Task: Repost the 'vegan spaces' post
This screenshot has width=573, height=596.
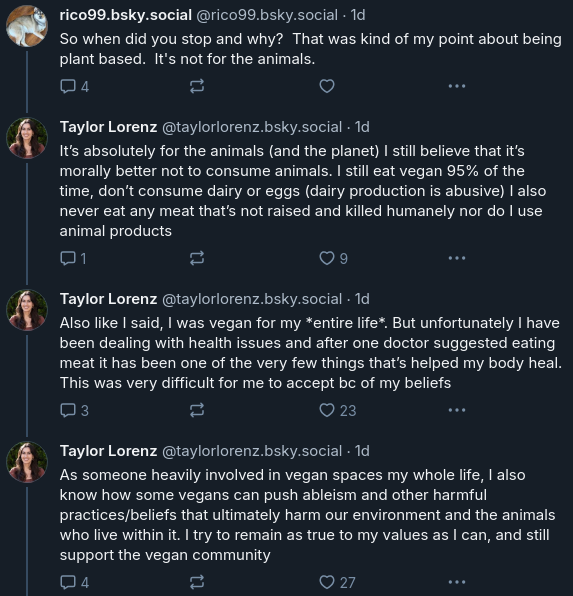Action: pos(197,582)
